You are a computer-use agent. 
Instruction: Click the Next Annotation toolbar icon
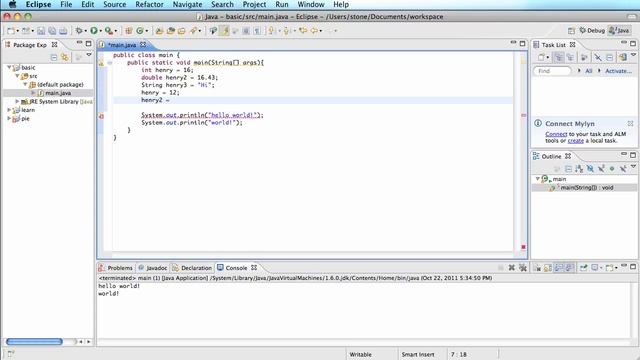[271, 31]
